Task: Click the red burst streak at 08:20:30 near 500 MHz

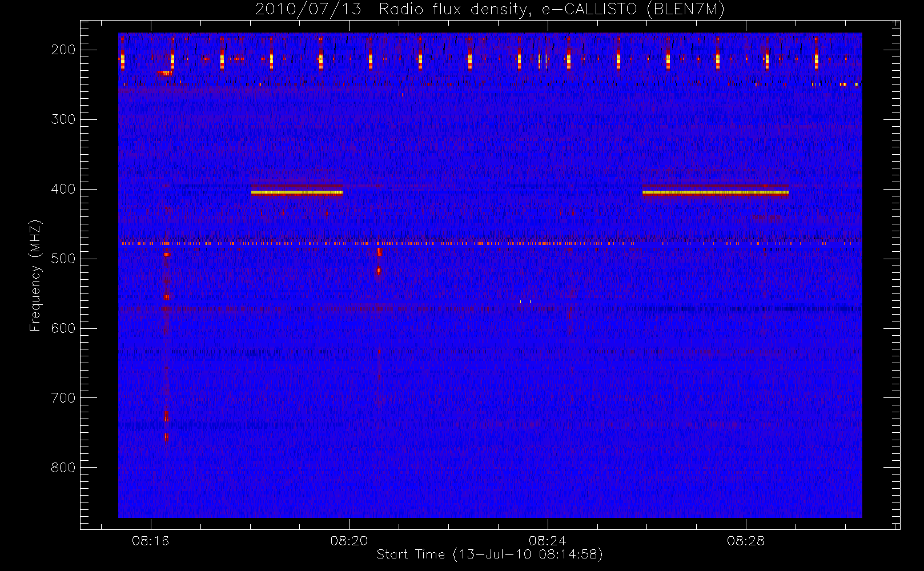Action: (x=379, y=262)
